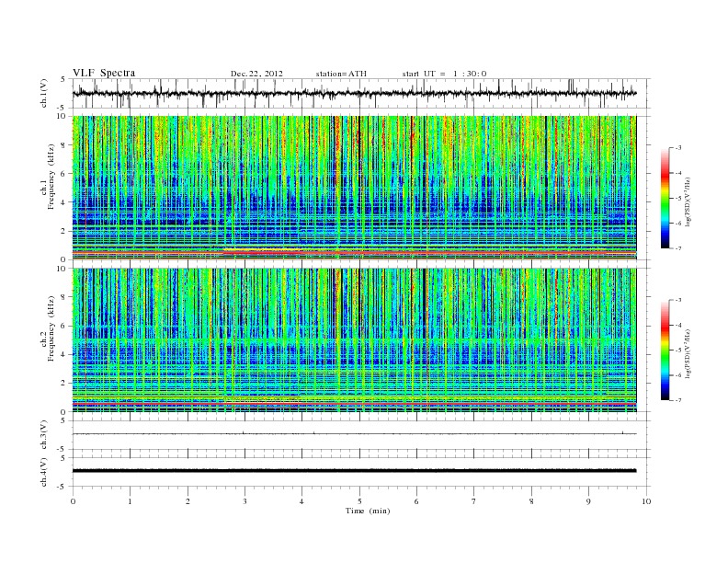The height and width of the screenshot is (563, 728).
Task: Click the ch.2 spectrogram color scale bar
Action: coord(665,350)
